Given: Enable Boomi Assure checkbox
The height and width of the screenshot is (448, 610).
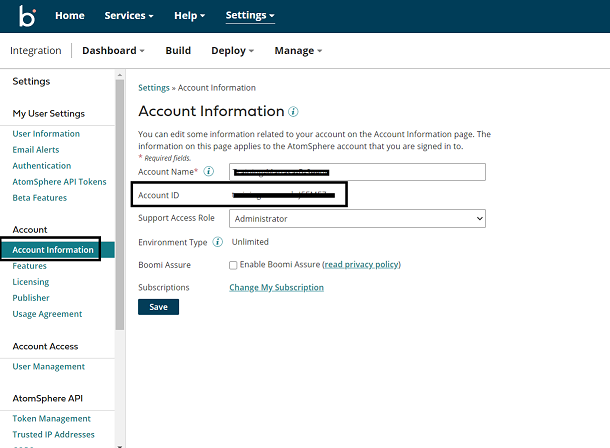Looking at the screenshot, I should (233, 265).
